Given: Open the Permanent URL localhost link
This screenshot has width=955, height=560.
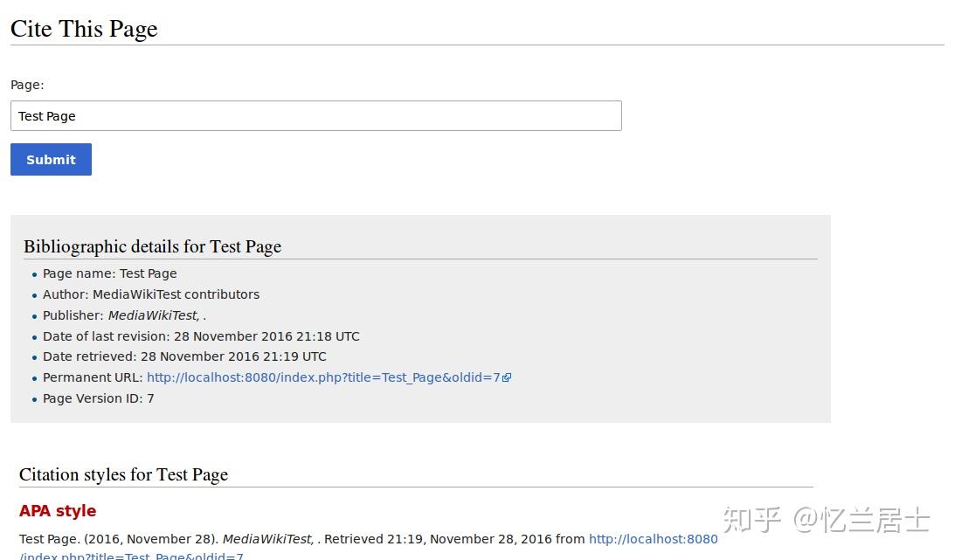Looking at the screenshot, I should 323,378.
